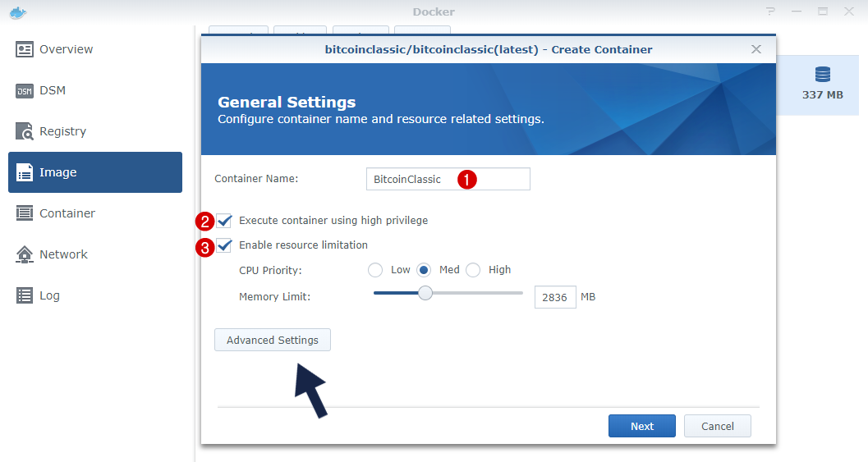Close the Create Container dialog
Image resolution: width=868 pixels, height=462 pixels.
point(756,49)
